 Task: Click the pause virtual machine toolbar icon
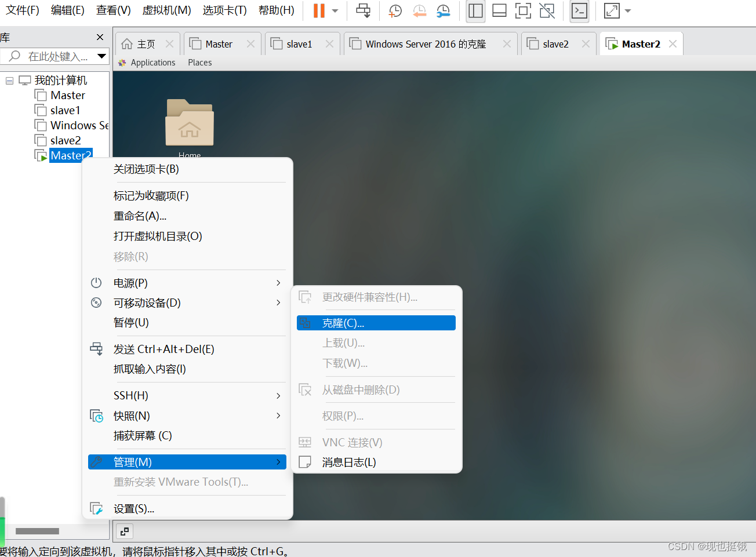point(319,10)
